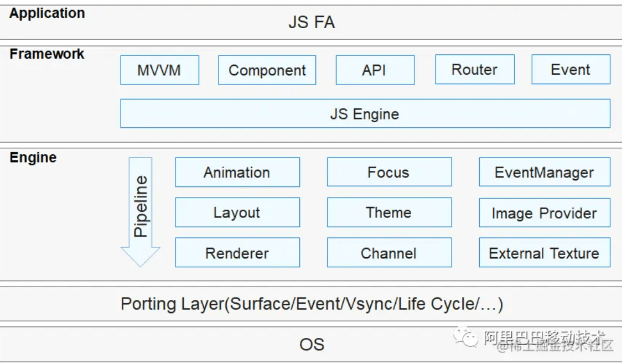Image resolution: width=622 pixels, height=364 pixels.
Task: Select the Event box in Framework
Action: point(571,70)
